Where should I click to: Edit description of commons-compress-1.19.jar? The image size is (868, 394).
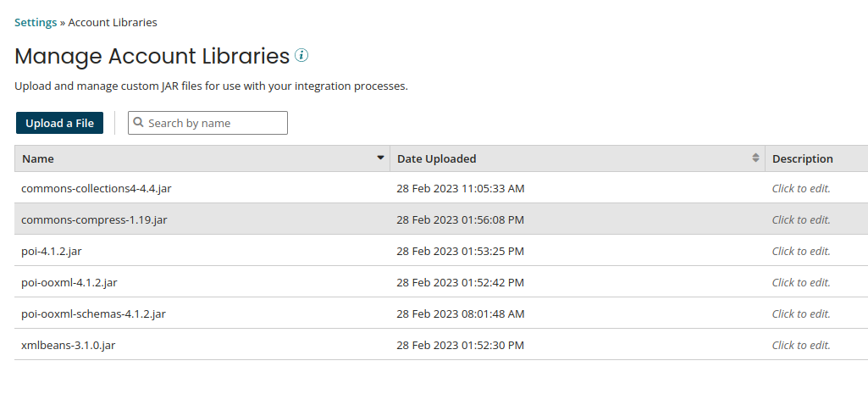801,219
